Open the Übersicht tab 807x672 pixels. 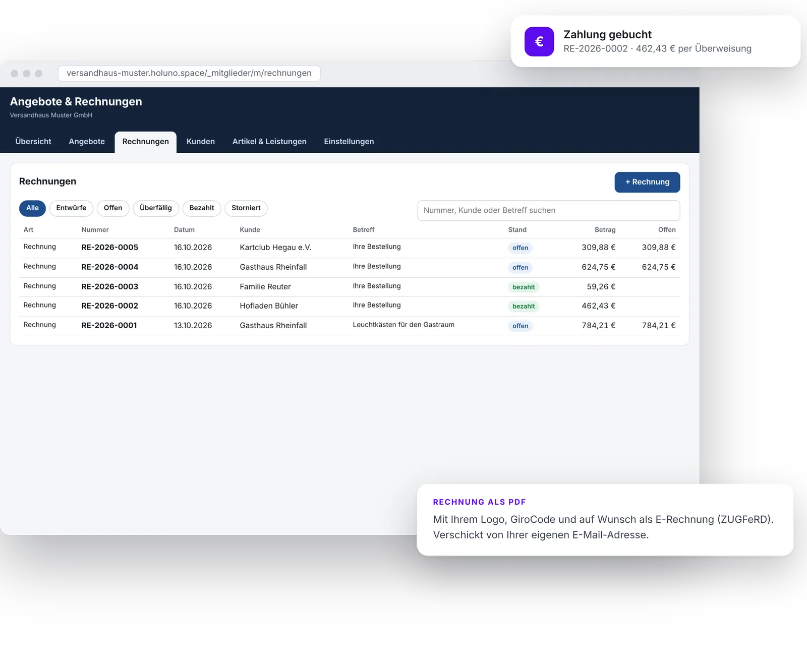(33, 142)
